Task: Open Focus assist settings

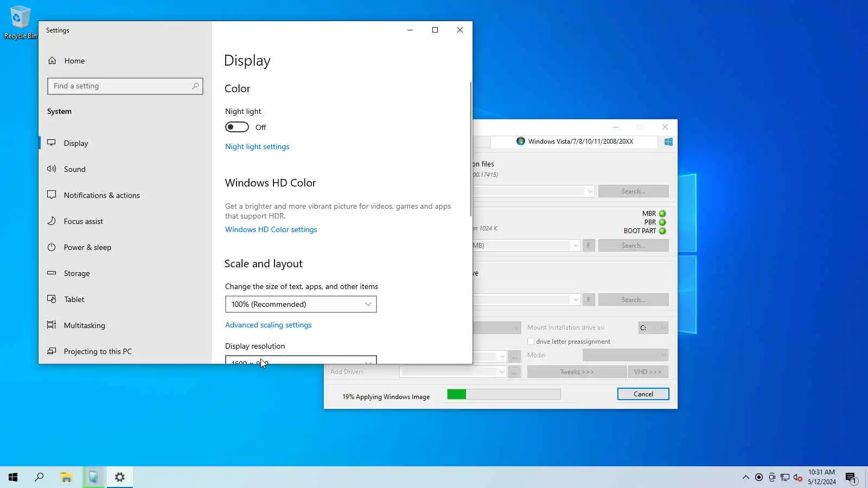Action: pyautogui.click(x=125, y=221)
